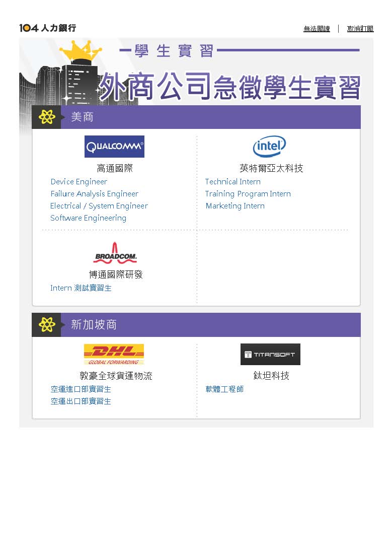Open Failure Analysis Engineer job link
Image resolution: width=392 pixels, height=554 pixels.
click(x=94, y=193)
